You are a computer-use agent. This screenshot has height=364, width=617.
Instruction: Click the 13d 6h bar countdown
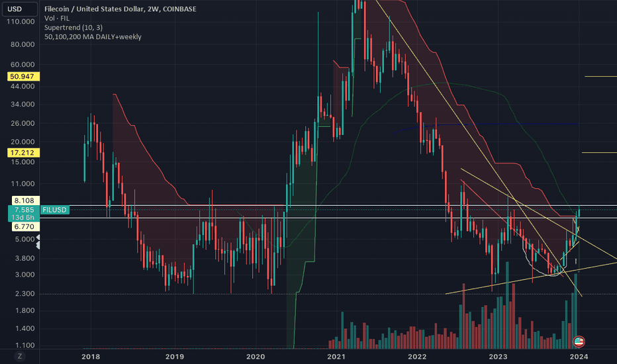(x=24, y=217)
